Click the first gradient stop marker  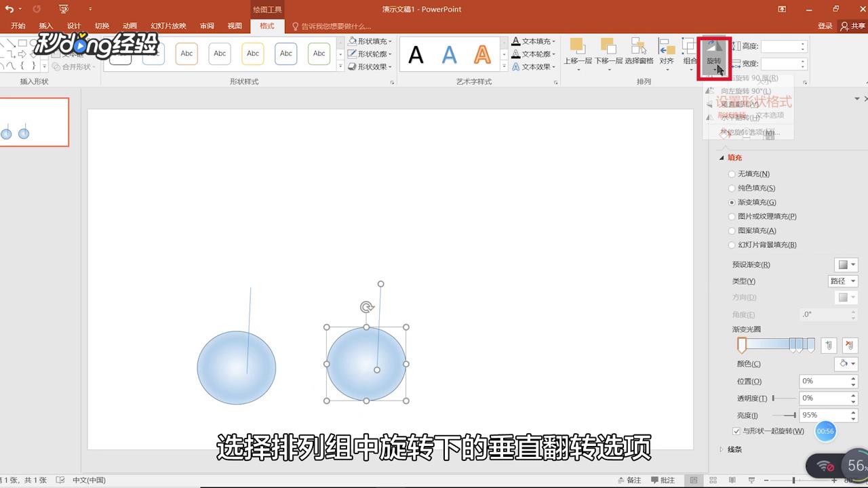click(742, 346)
